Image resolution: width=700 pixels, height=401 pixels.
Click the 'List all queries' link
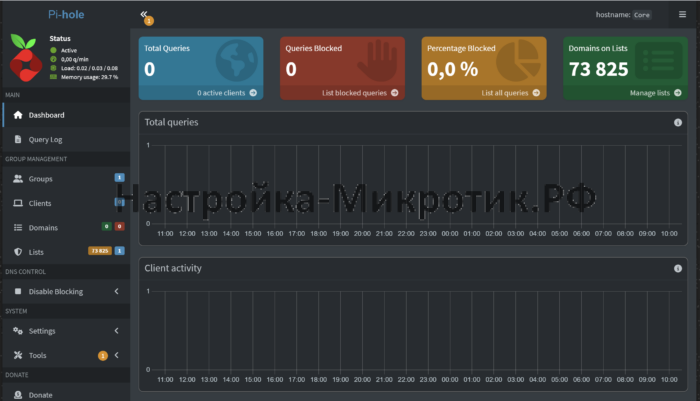[x=508, y=92]
